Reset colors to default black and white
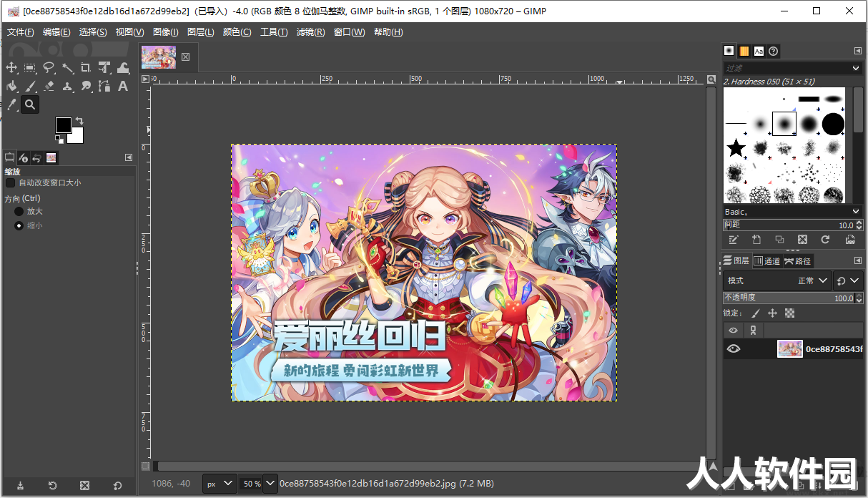The image size is (868, 498). click(x=59, y=140)
